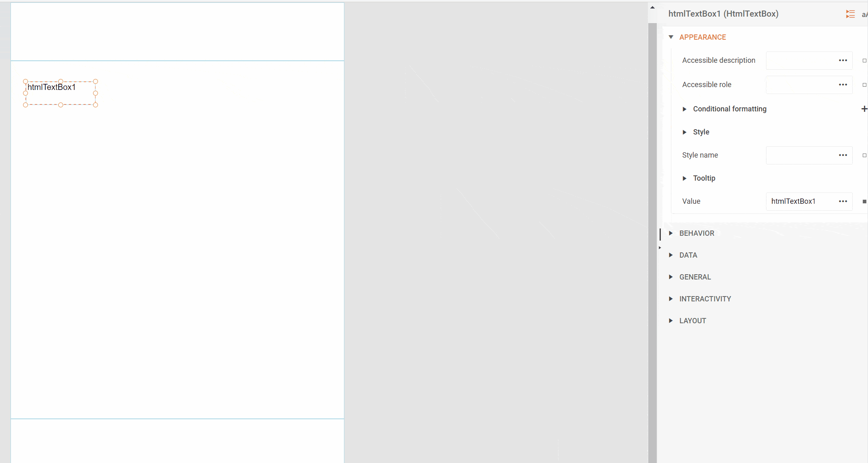Click the Tooltip subsection expander

pos(684,178)
